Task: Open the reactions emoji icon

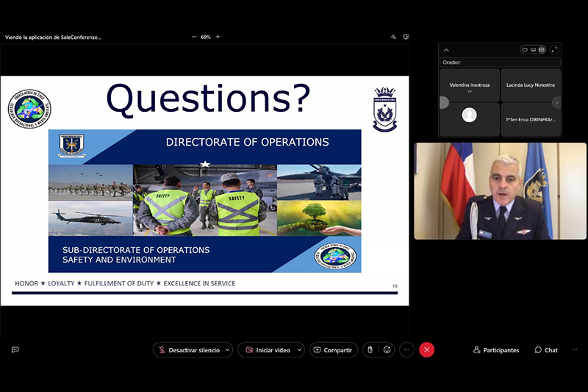Action: coord(387,349)
